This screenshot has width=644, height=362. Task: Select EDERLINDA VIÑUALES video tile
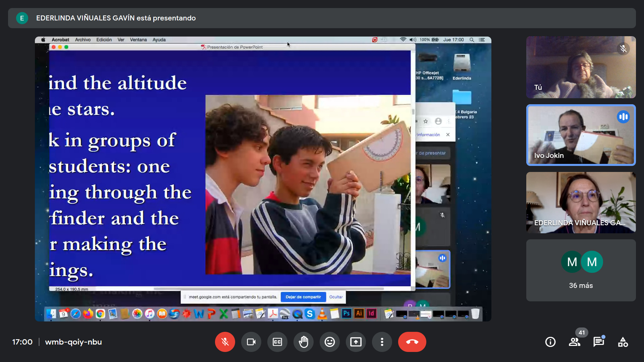click(581, 202)
